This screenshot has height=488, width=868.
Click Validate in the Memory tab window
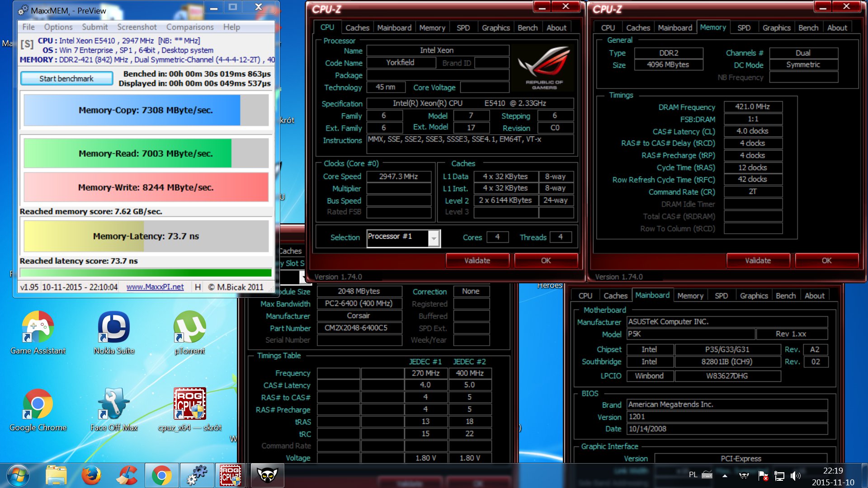pyautogui.click(x=758, y=260)
